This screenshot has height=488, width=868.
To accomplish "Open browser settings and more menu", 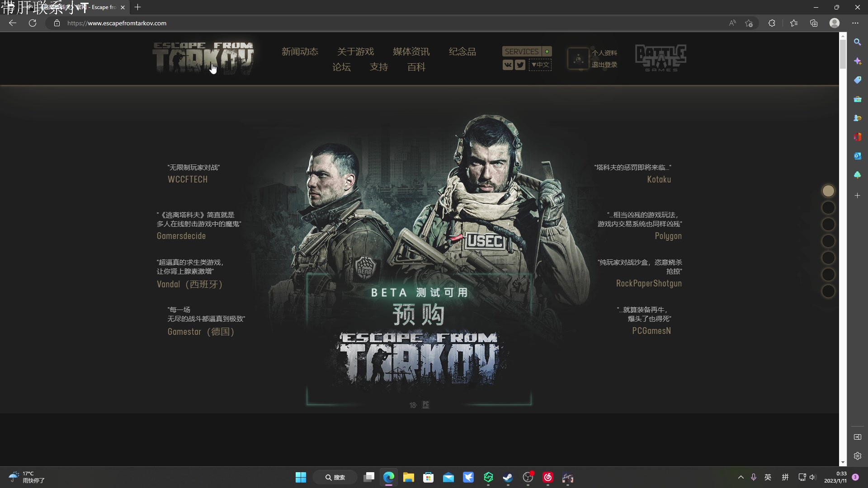I will (x=855, y=23).
